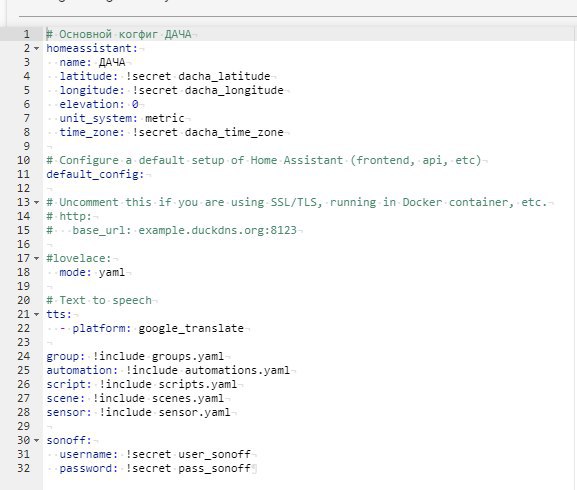The image size is (577, 490).
Task: Click 'scripts.yaml' include value
Action: tap(198, 384)
